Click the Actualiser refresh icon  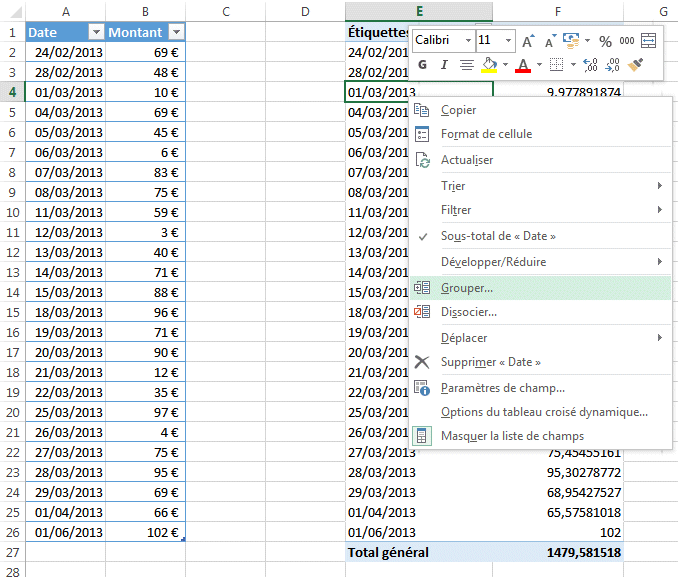tap(422, 160)
